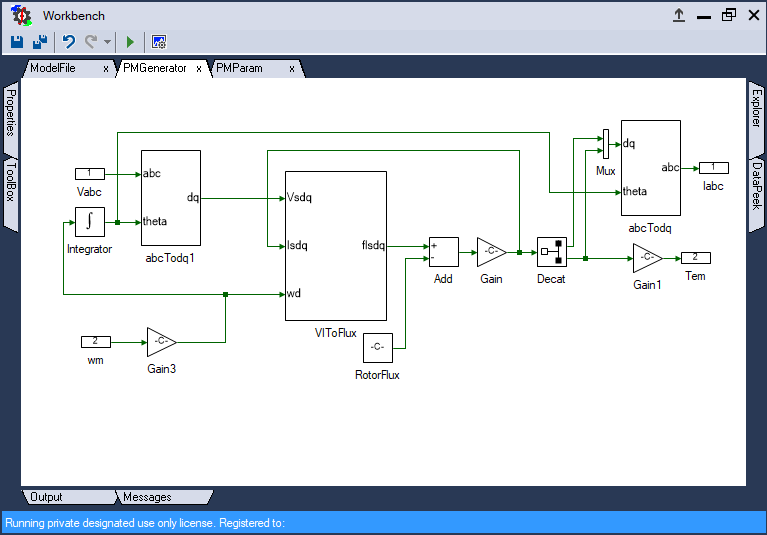
Task: Click the license status bar message
Action: coord(145,523)
